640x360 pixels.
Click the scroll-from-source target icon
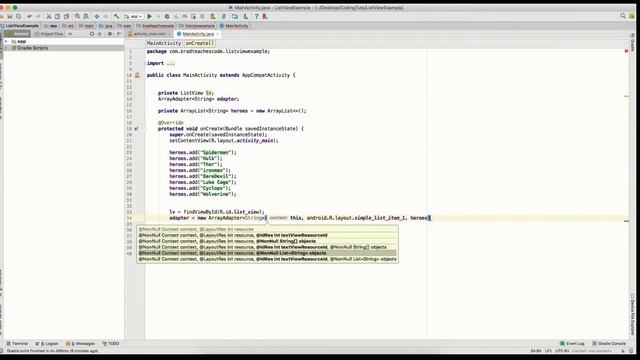(x=92, y=34)
